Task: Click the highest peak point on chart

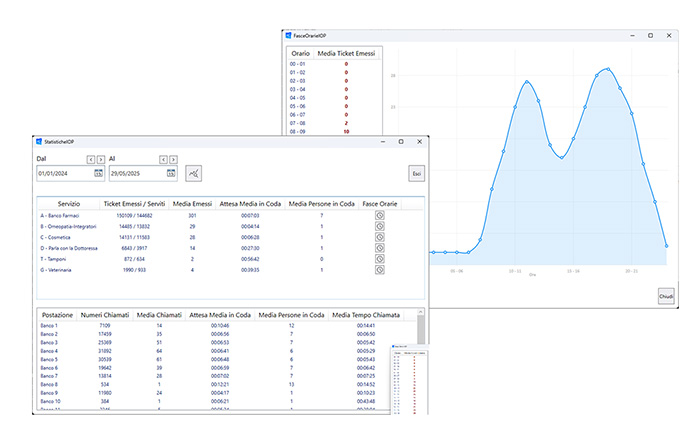Action: click(608, 69)
